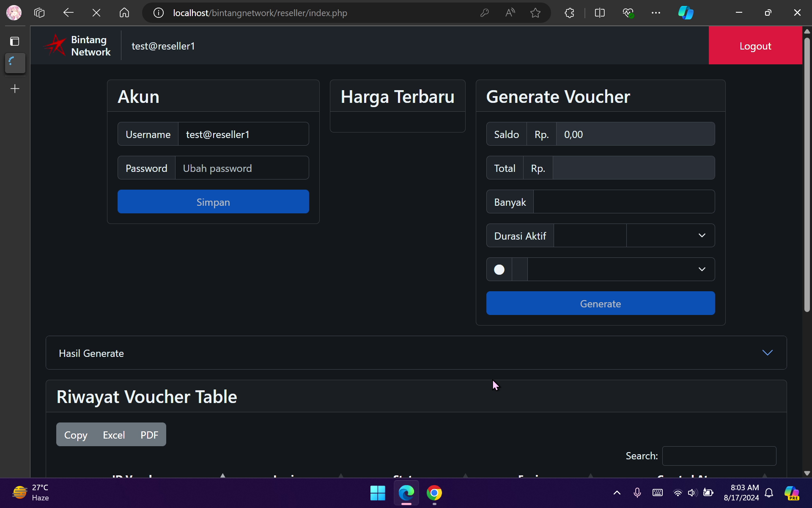
Task: Open the split screen view
Action: (x=600, y=13)
